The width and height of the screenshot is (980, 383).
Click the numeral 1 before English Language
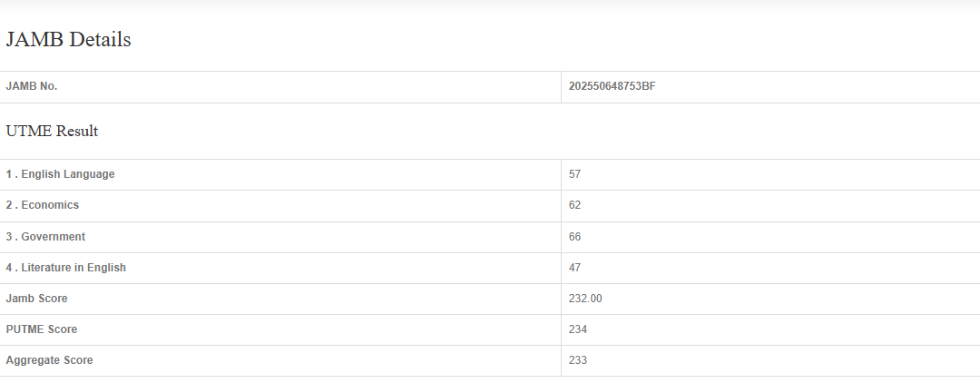tap(9, 174)
